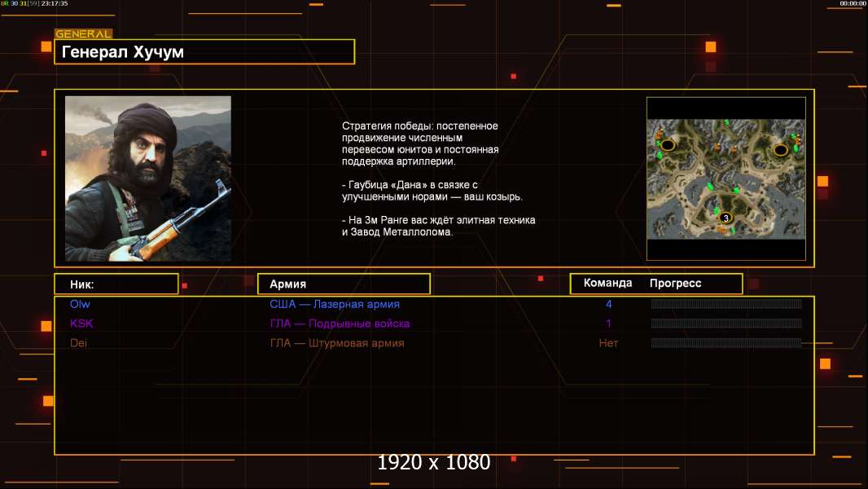Click the loading progress bar for Olw

[726, 303]
